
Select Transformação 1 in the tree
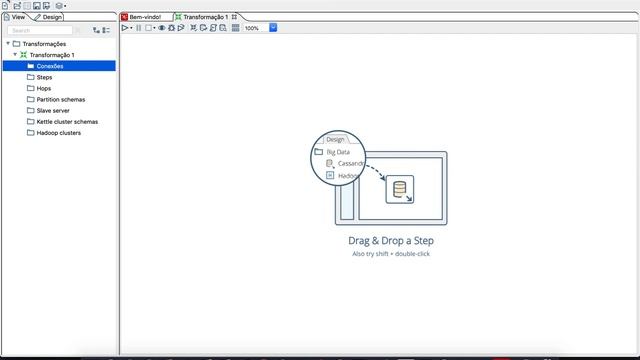pyautogui.click(x=48, y=55)
